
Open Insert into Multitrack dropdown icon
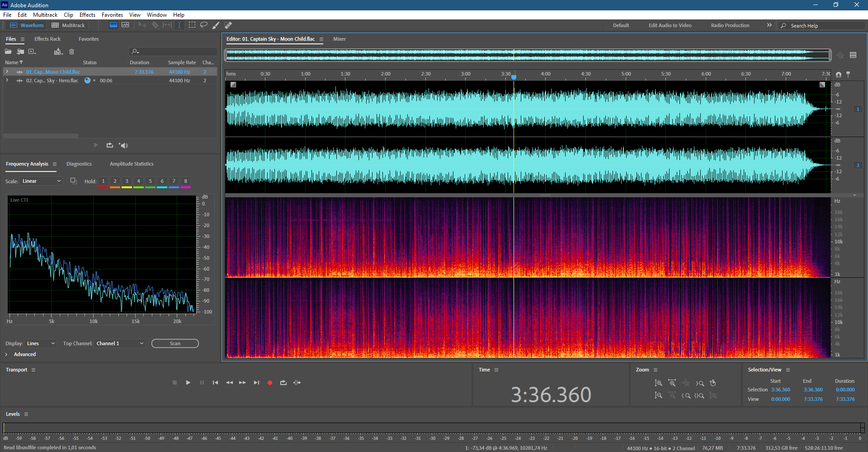point(58,52)
